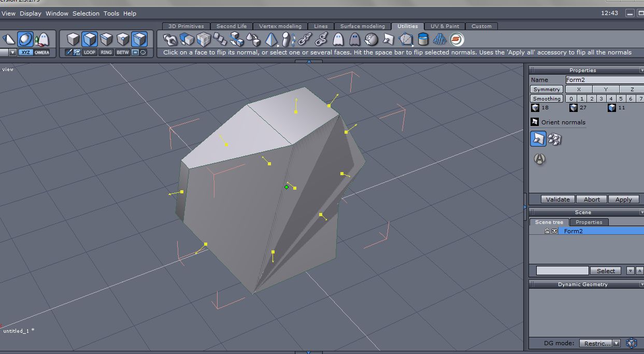644x354 pixels.
Task: Collapse the Dynamic Geometry panel arrow
Action: click(x=641, y=285)
